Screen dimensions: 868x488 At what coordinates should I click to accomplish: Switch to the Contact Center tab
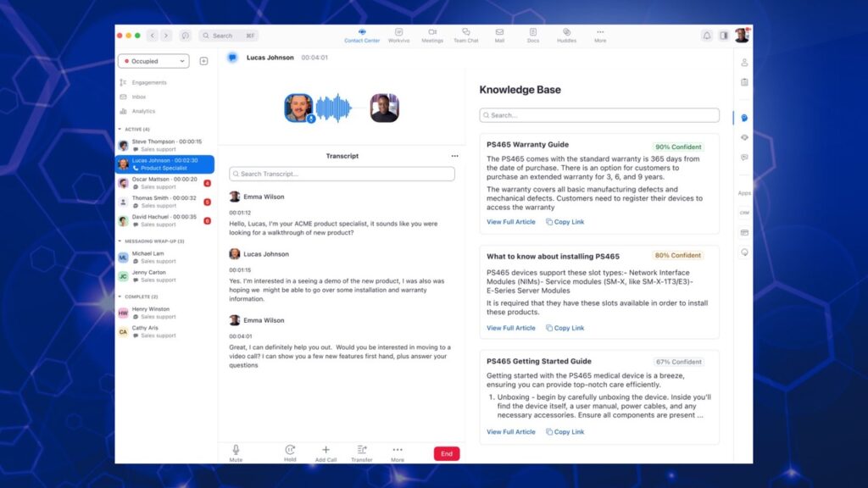362,35
